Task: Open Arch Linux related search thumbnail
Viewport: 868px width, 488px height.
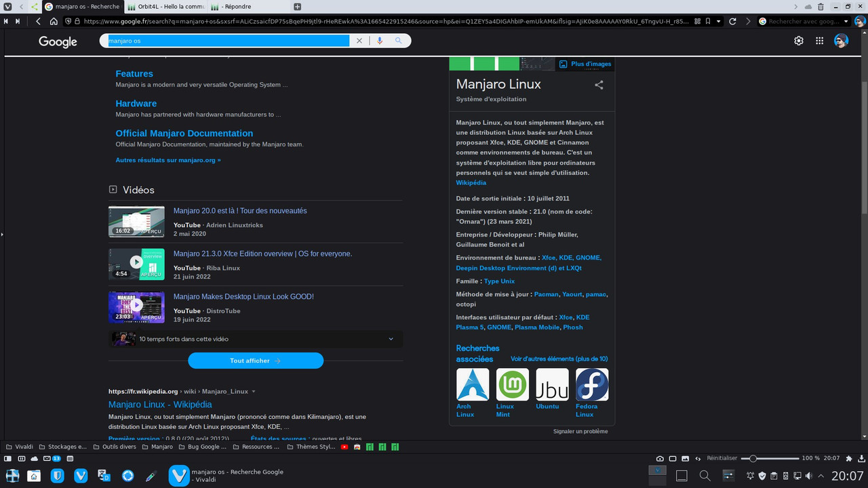Action: (473, 384)
